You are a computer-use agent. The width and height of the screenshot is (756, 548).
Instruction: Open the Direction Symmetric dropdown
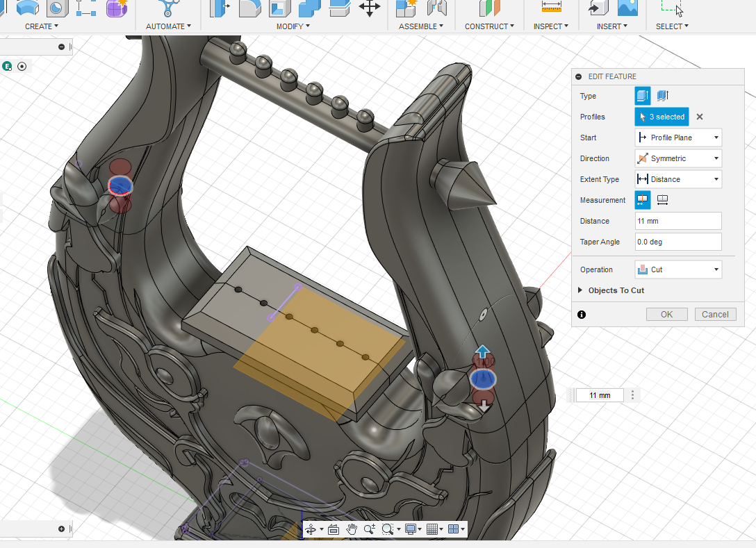[x=678, y=158]
